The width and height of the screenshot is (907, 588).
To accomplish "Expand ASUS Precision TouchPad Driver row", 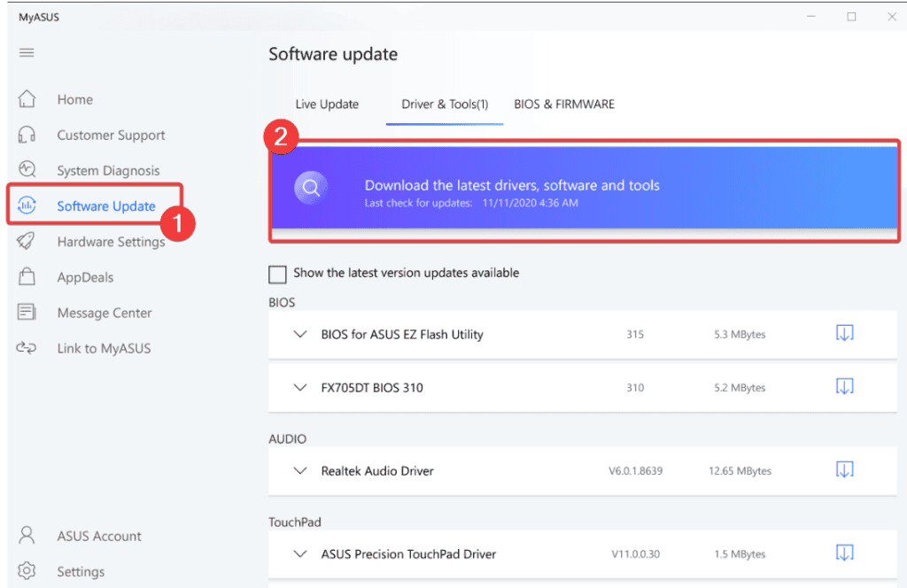I will [299, 554].
